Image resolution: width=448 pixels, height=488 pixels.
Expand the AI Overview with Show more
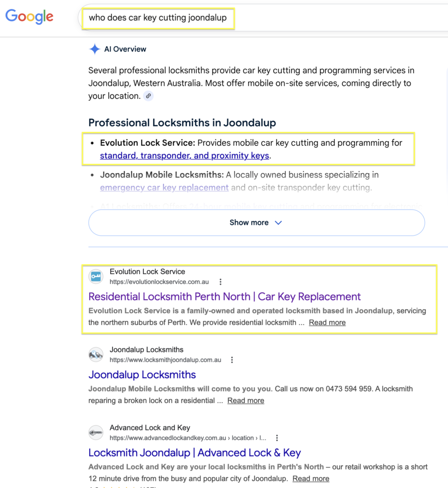coord(256,223)
